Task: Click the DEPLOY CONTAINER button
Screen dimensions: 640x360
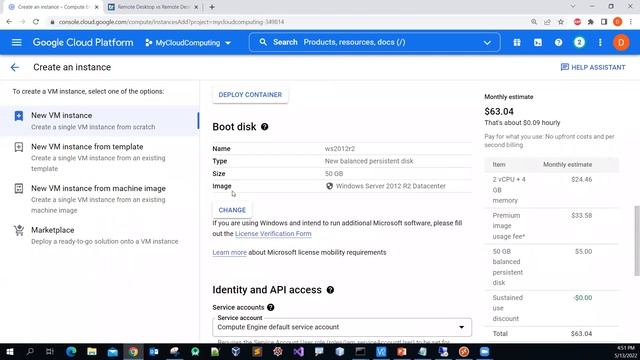Action: (250, 95)
